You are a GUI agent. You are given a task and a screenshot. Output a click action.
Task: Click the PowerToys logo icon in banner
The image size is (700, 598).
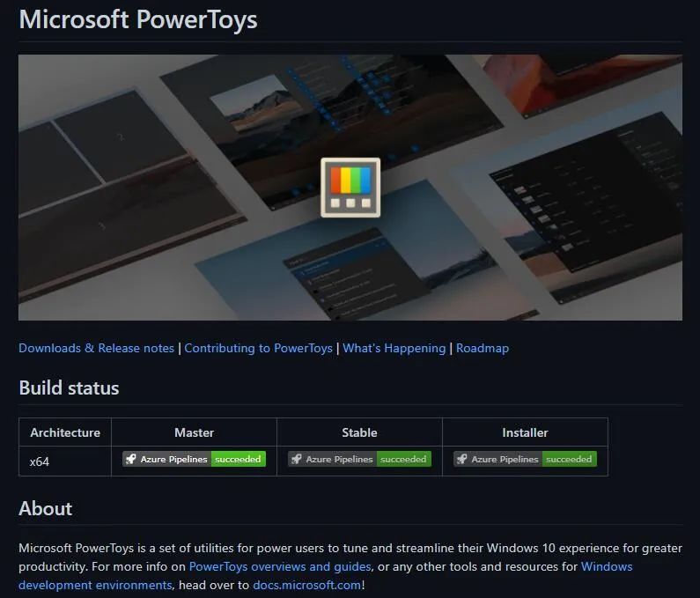350,188
